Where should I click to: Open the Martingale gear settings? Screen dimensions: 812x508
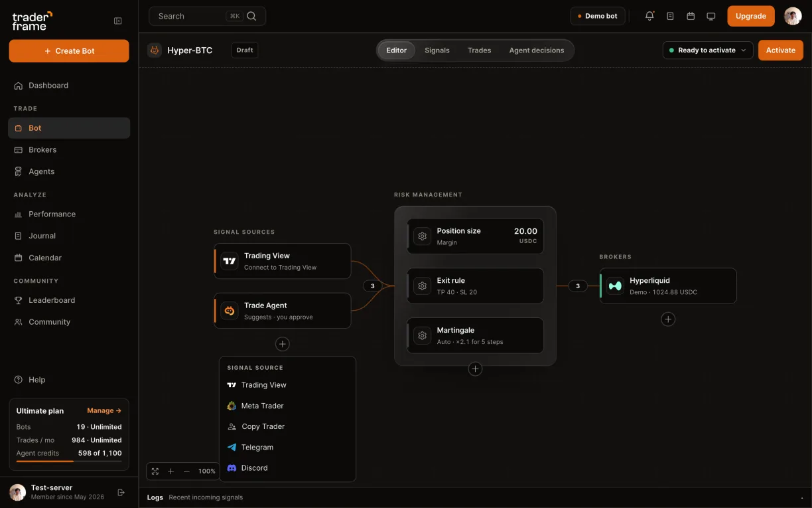point(423,336)
